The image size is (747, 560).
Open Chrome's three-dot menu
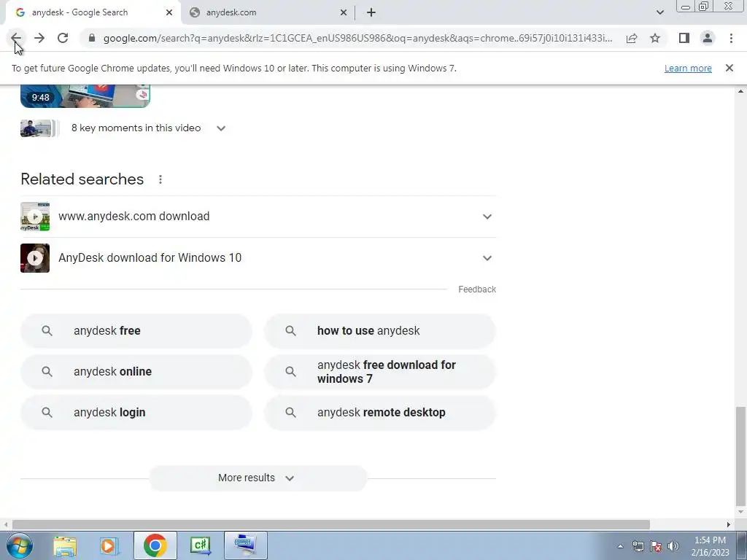[731, 38]
